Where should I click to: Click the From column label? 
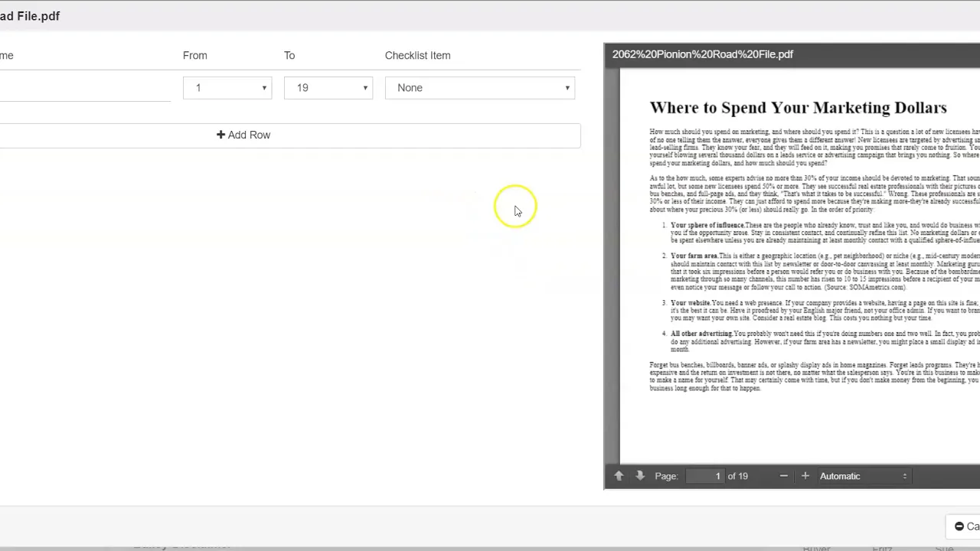click(x=195, y=55)
